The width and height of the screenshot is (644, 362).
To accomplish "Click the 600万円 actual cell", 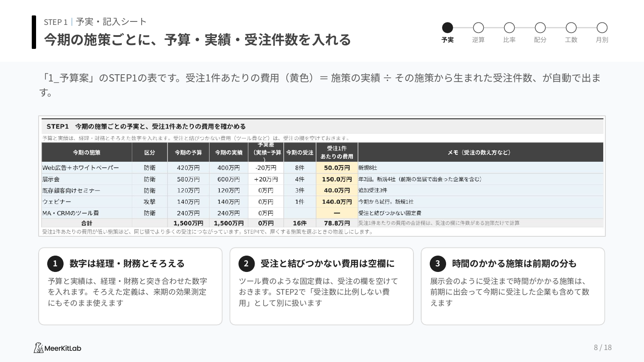I will [228, 179].
